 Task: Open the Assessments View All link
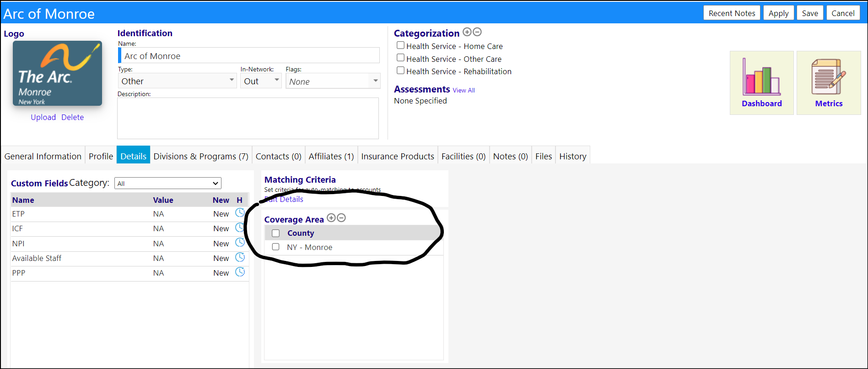(464, 90)
